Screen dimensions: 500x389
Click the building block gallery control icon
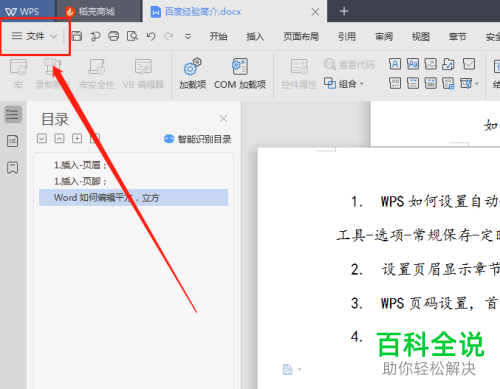(448, 64)
